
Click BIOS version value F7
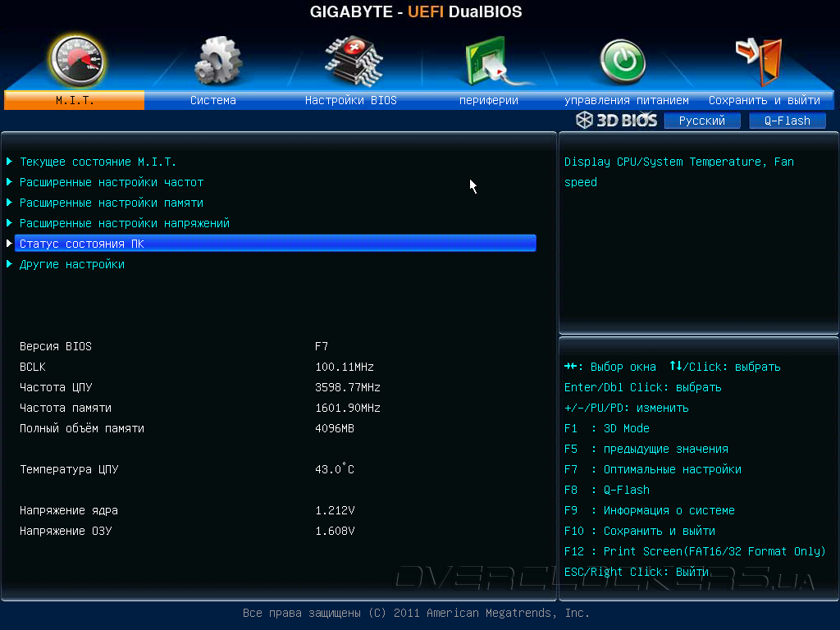(x=322, y=346)
